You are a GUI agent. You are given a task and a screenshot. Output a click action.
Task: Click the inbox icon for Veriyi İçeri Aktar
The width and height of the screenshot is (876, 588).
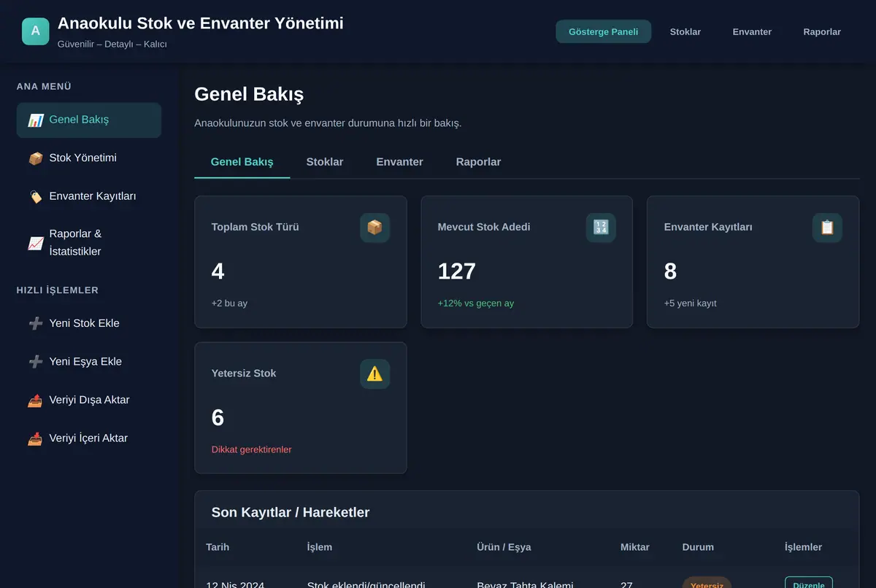[x=35, y=438]
